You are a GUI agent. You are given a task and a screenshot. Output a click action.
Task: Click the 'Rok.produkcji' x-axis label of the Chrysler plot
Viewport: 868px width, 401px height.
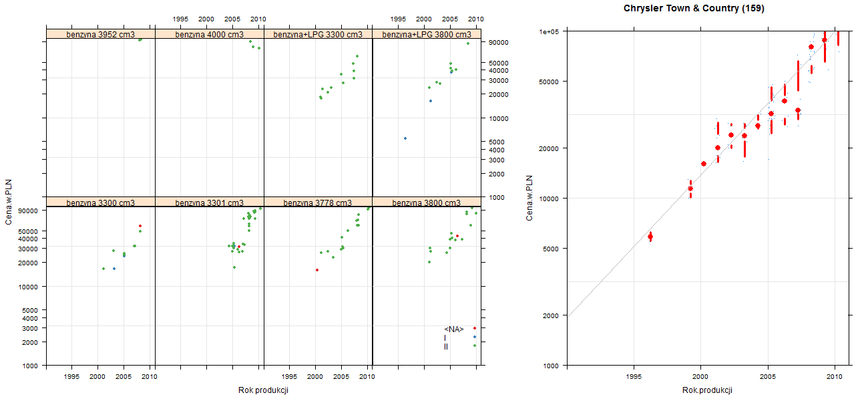click(x=708, y=390)
